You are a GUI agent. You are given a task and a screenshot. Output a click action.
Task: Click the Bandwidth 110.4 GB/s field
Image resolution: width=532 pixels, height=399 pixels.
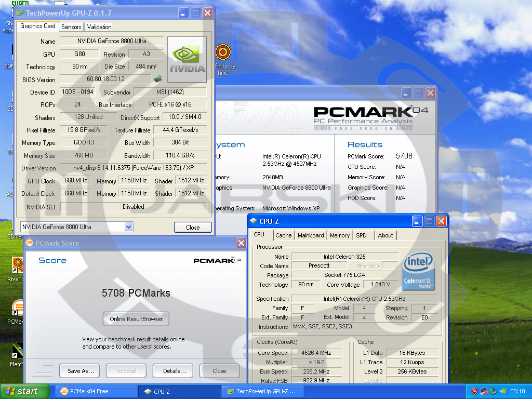pyautogui.click(x=180, y=155)
